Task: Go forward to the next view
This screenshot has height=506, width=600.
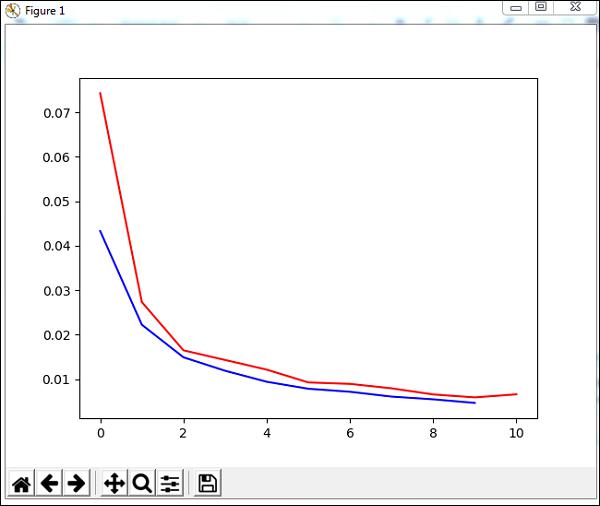Action: 77,483
